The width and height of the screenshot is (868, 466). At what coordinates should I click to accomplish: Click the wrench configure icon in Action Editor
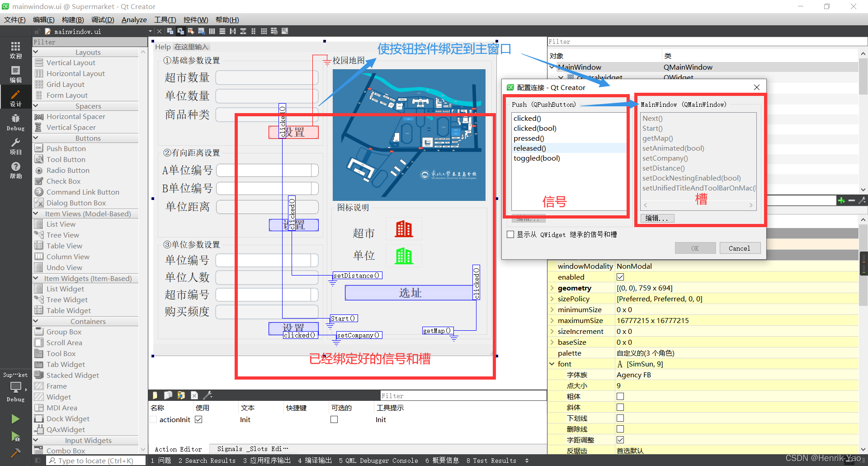click(208, 395)
